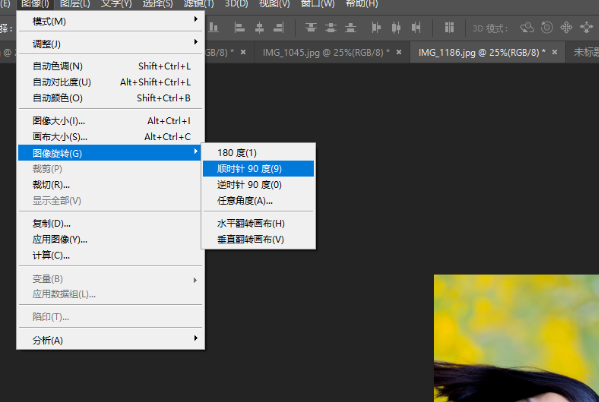
Task: Click the 3D rotate object icon
Action: click(526, 28)
